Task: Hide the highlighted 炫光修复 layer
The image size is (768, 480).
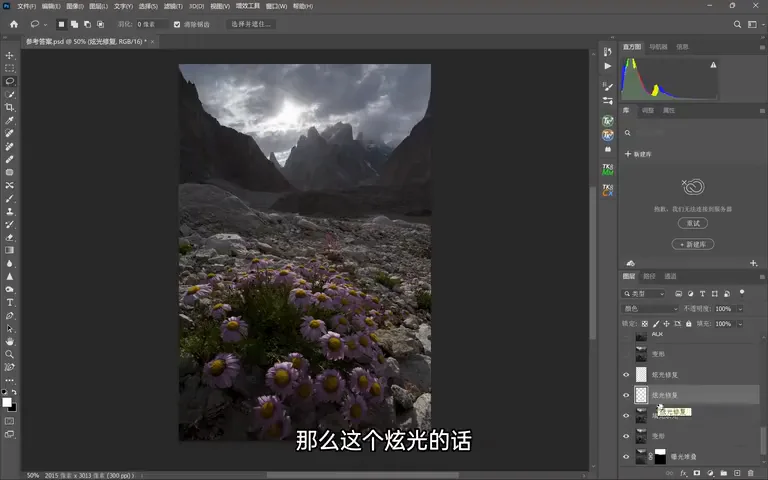Action: 626,395
